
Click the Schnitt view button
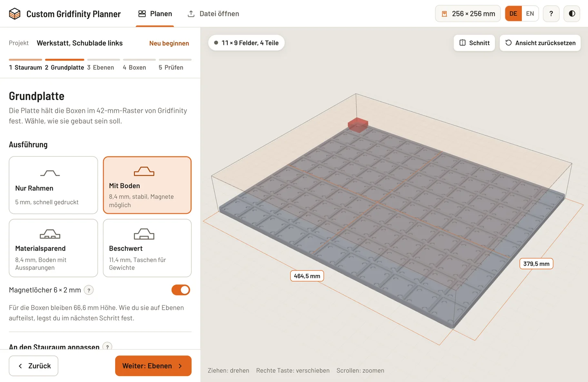(474, 43)
